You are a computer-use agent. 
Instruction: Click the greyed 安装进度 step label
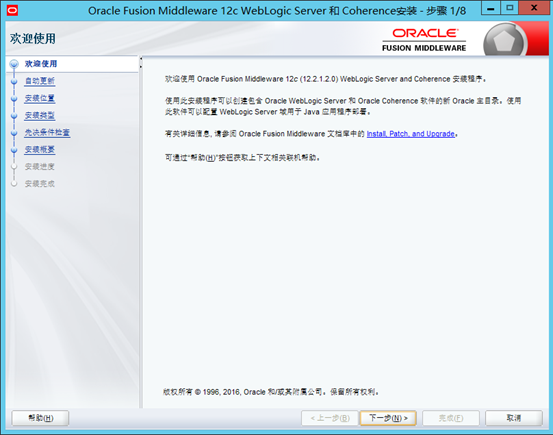[40, 167]
